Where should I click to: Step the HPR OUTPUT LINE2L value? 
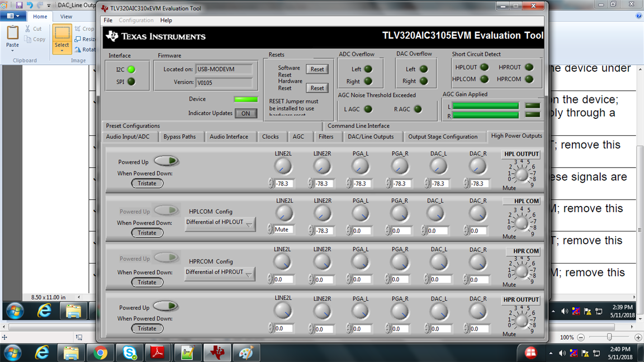(x=271, y=328)
